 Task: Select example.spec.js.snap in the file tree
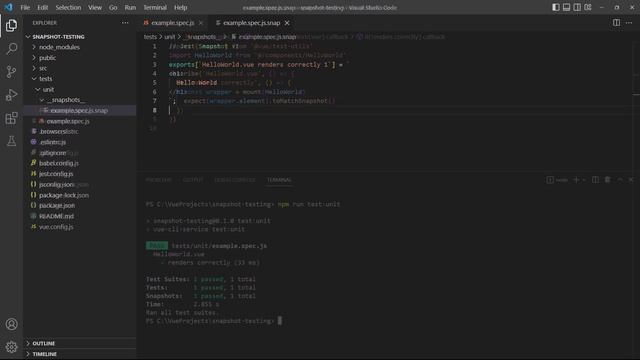coord(79,111)
